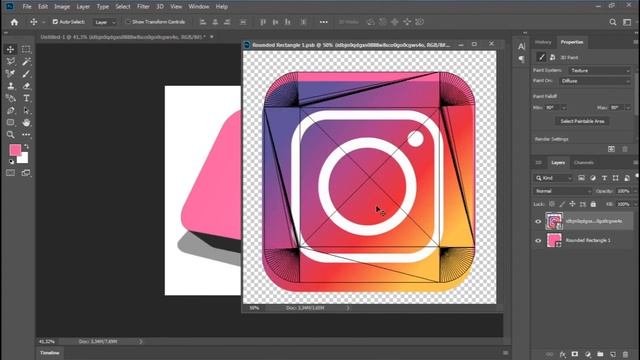The height and width of the screenshot is (360, 640).
Task: Click Select Paintable Area button
Action: click(582, 121)
